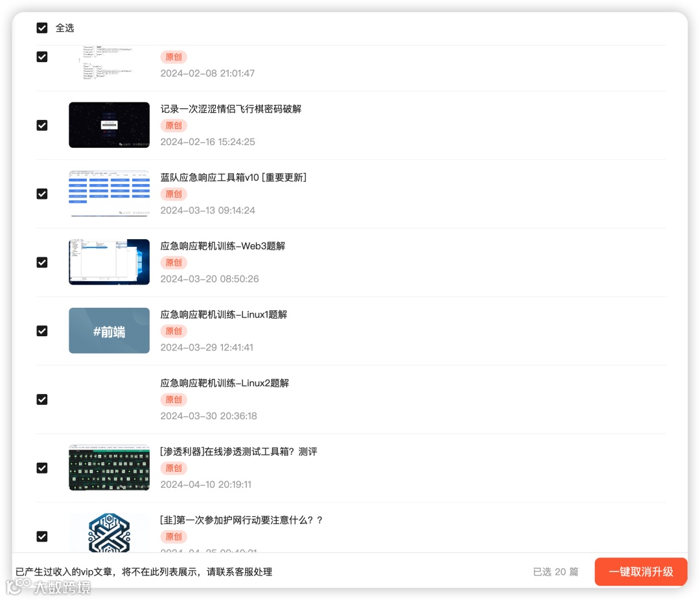The width and height of the screenshot is (700, 600).
Task: Uncheck the article dated 2024-02-08 21:01:47
Action: (42, 57)
